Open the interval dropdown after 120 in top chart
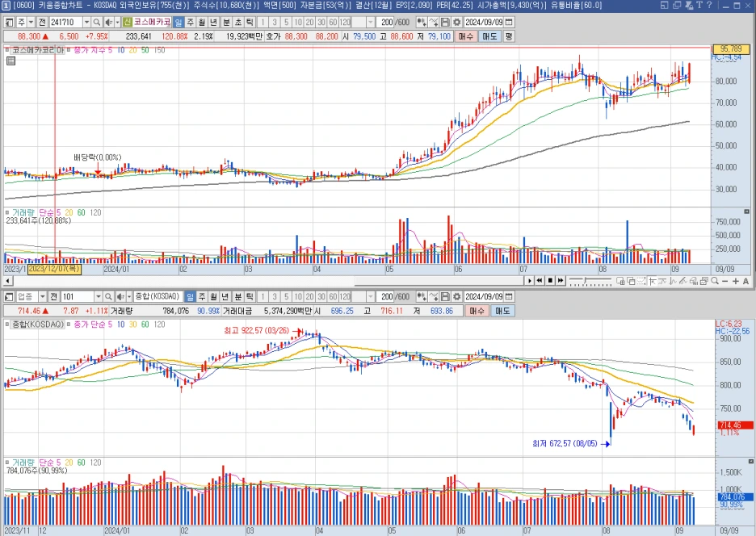This screenshot has height=536, width=756. point(370,22)
